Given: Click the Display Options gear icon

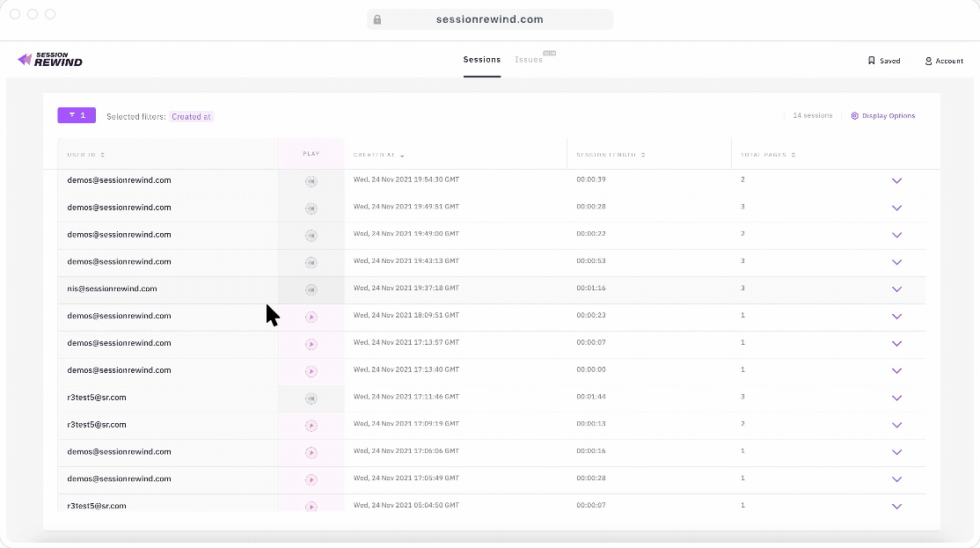Looking at the screenshot, I should tap(854, 116).
